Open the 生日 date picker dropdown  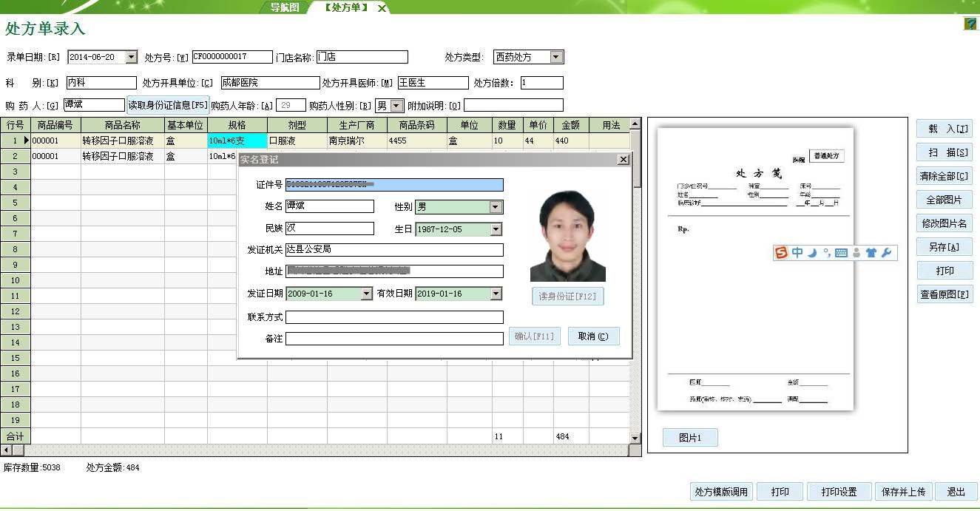click(x=496, y=229)
